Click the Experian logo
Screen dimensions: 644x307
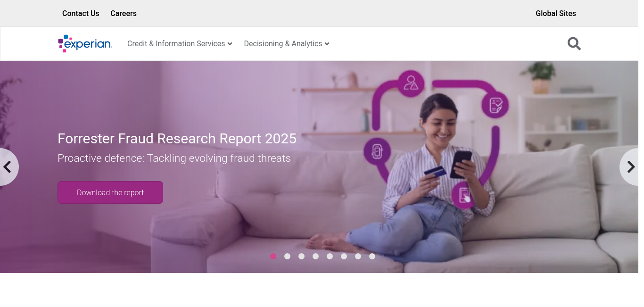[85, 43]
